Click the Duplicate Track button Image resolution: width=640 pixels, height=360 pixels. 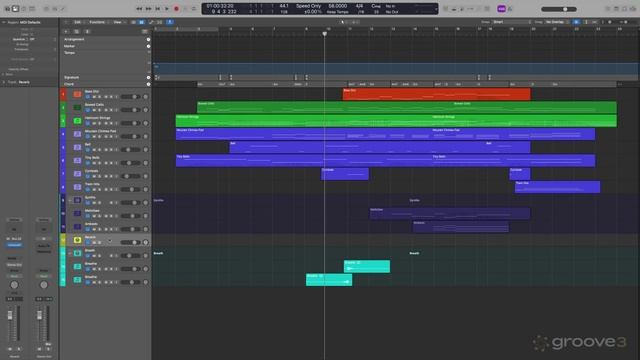tap(76, 31)
